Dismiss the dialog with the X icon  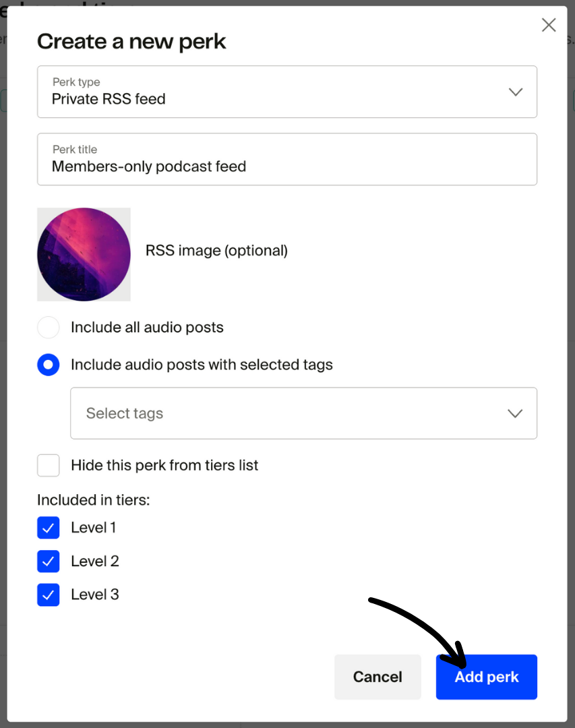(549, 25)
